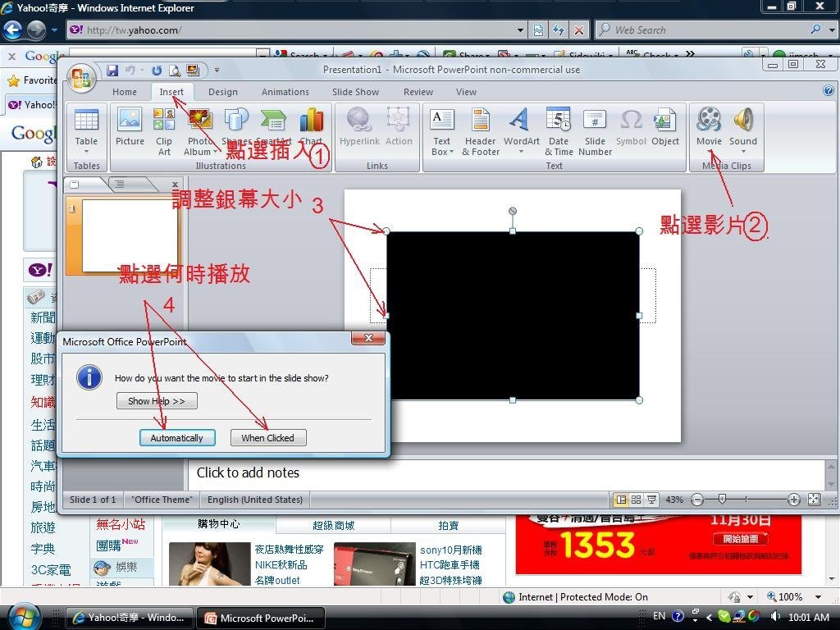The image size is (840, 630).
Task: Refresh the Internet Explorer page
Action: 559,30
